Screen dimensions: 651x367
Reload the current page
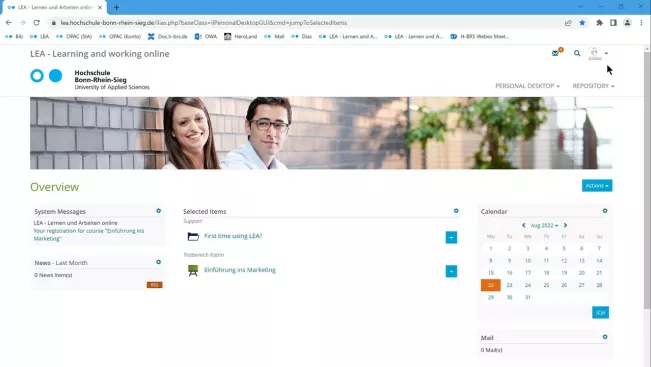(37, 23)
